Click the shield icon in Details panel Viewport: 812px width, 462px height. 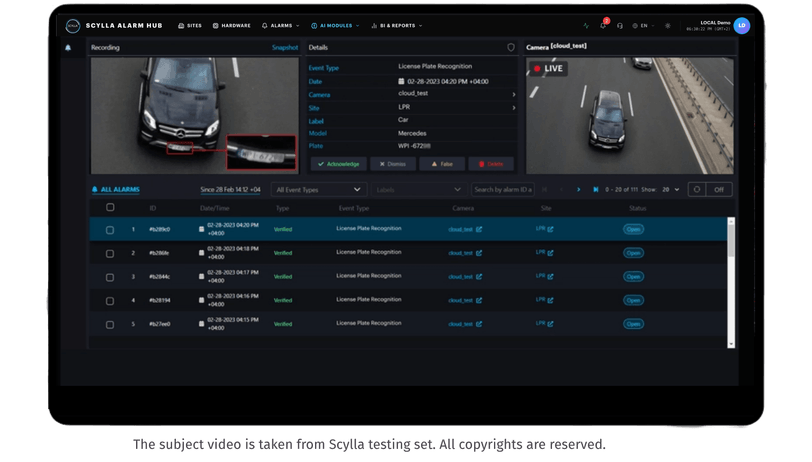pyautogui.click(x=511, y=47)
